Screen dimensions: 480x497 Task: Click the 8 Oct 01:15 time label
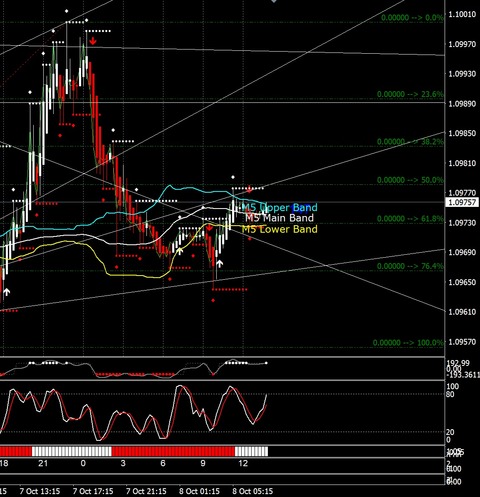pyautogui.click(x=199, y=491)
